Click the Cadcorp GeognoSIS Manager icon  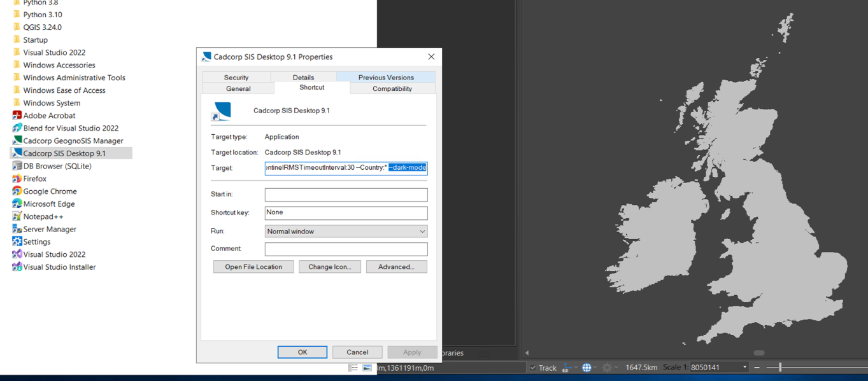pyautogui.click(x=17, y=141)
